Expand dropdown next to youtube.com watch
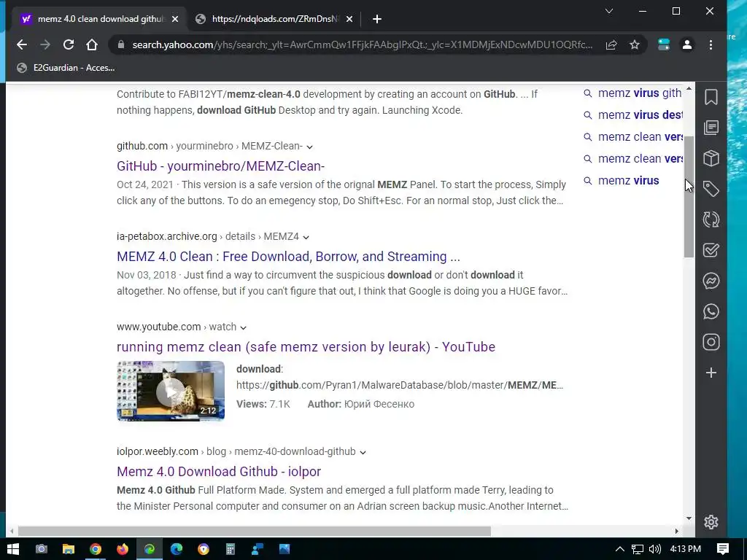Image resolution: width=747 pixels, height=560 pixels. [x=244, y=327]
